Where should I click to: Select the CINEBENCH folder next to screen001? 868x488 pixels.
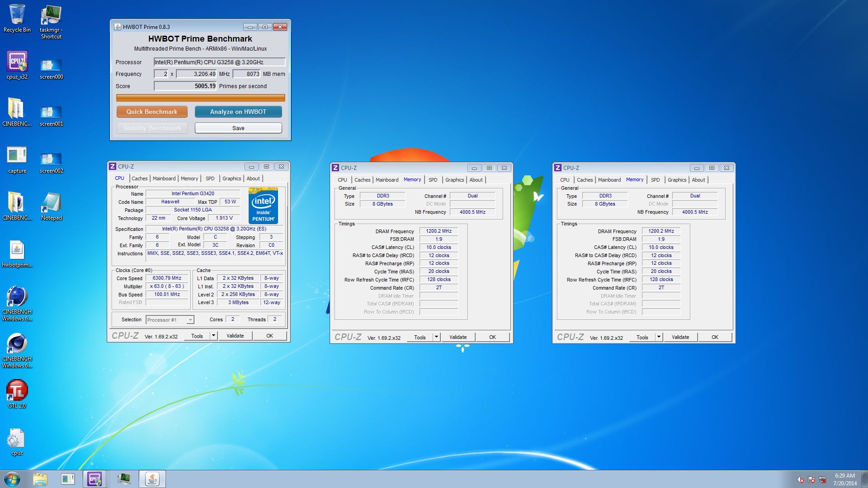point(17,112)
